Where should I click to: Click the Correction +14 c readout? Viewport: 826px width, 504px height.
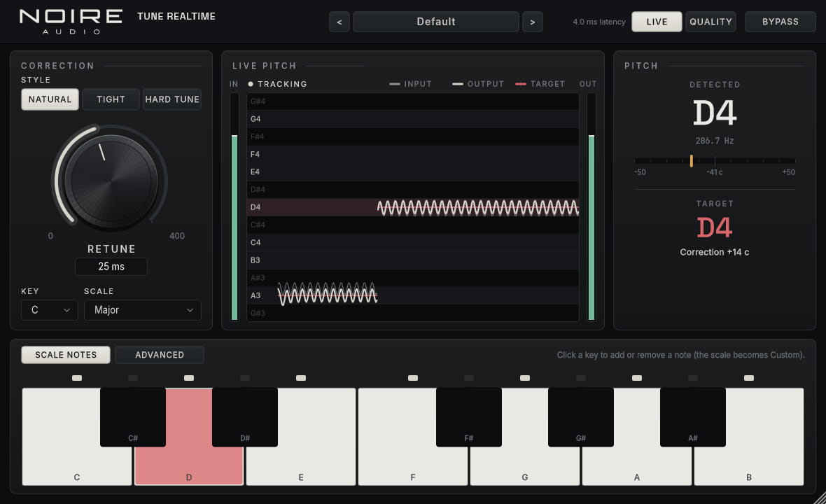pyautogui.click(x=714, y=252)
